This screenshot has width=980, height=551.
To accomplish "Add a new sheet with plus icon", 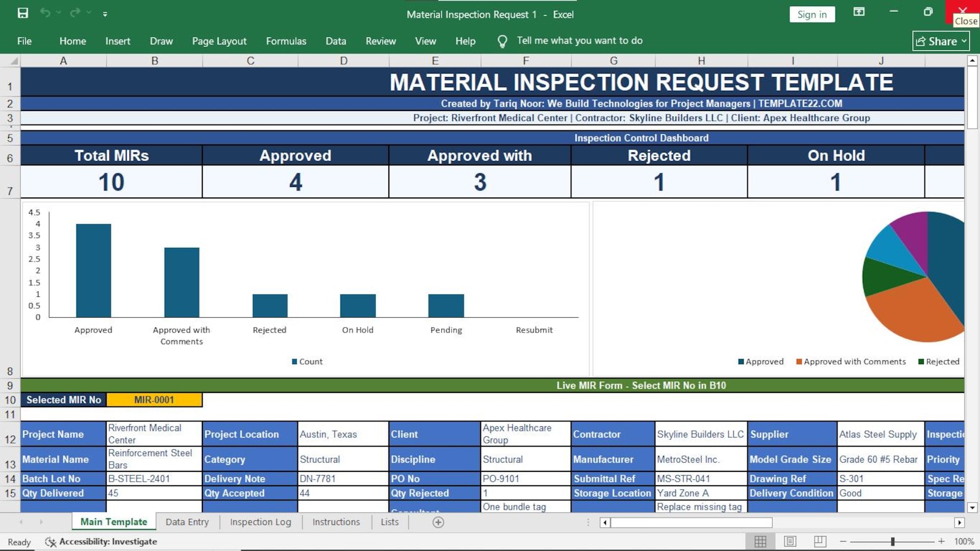I will click(x=438, y=523).
